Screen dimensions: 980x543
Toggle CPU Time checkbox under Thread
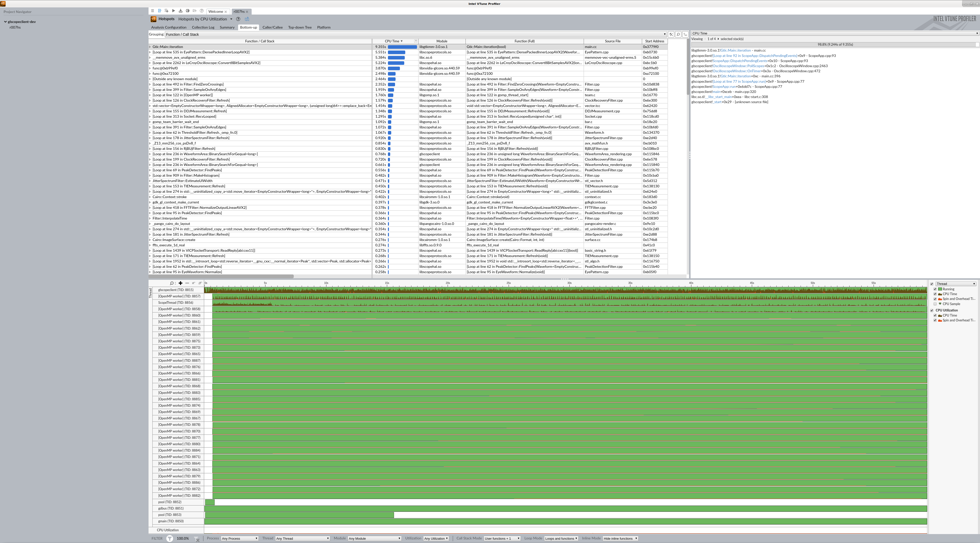pos(935,294)
